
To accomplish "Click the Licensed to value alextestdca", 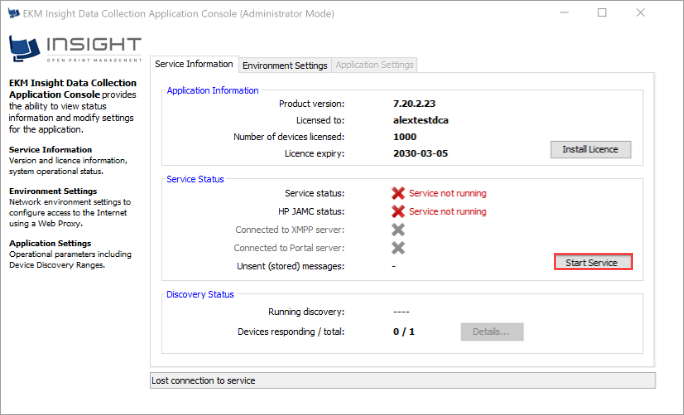I will click(x=422, y=120).
